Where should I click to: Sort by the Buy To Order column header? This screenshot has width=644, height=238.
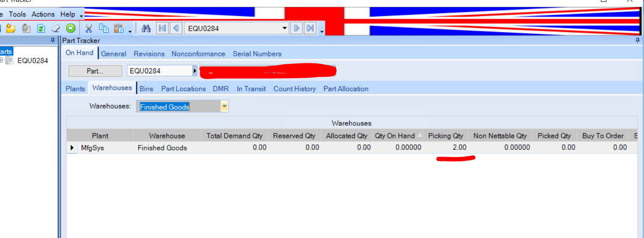tap(603, 136)
